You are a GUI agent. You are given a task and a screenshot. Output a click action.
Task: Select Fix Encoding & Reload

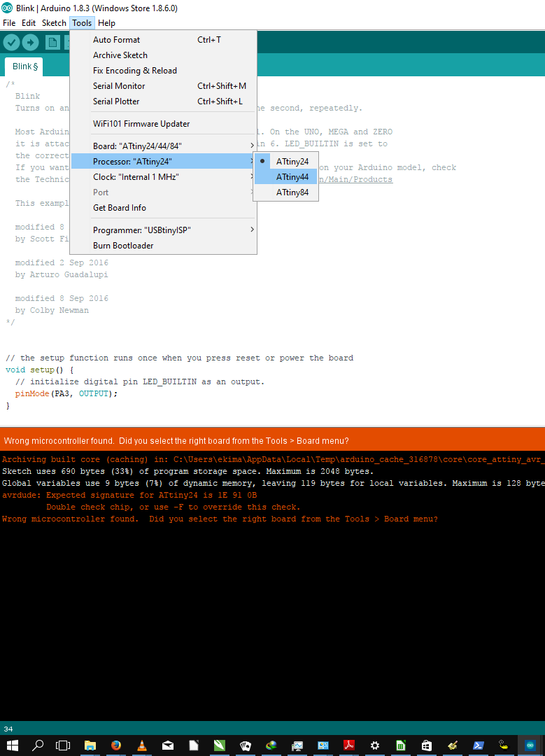pyautogui.click(x=163, y=71)
